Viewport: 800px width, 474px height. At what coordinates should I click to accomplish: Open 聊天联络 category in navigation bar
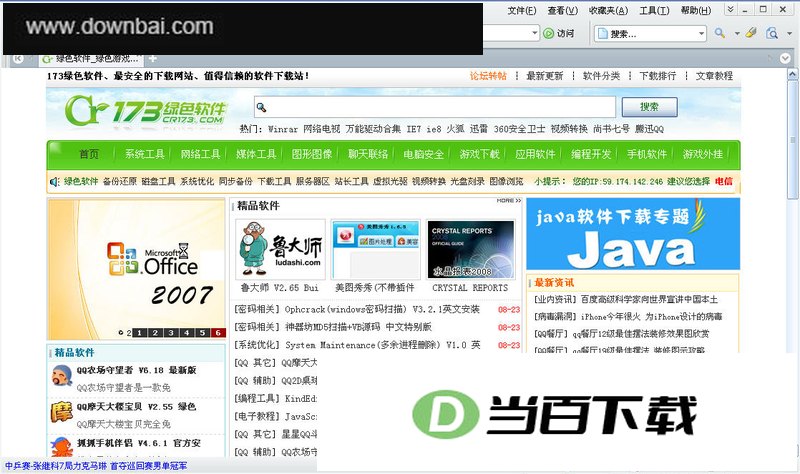(x=368, y=154)
